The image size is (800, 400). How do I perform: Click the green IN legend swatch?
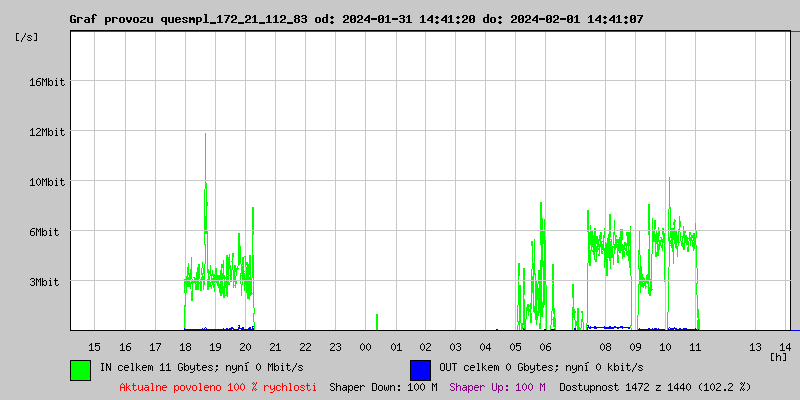[80, 369]
